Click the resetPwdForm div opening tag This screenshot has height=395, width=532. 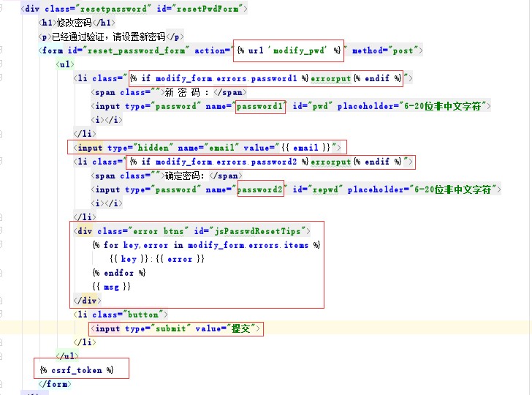point(134,9)
